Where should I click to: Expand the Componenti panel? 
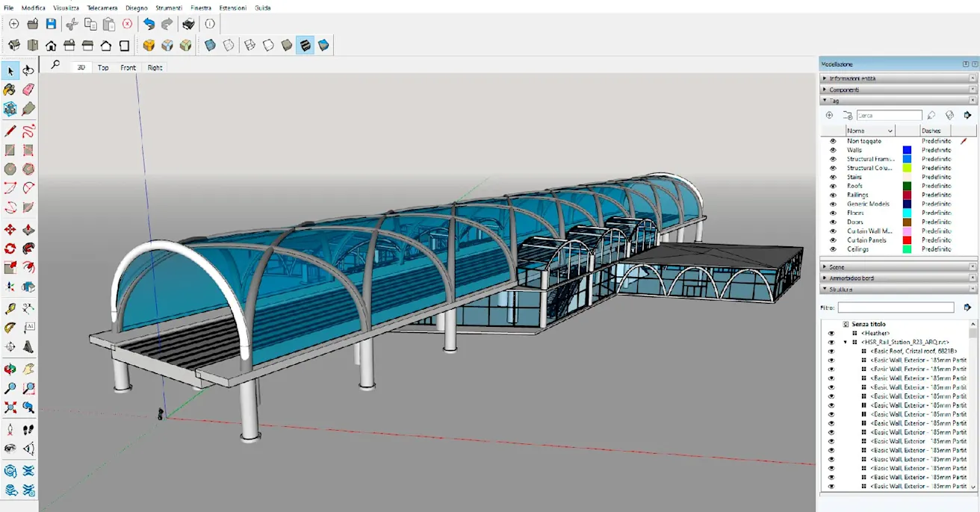[899, 90]
